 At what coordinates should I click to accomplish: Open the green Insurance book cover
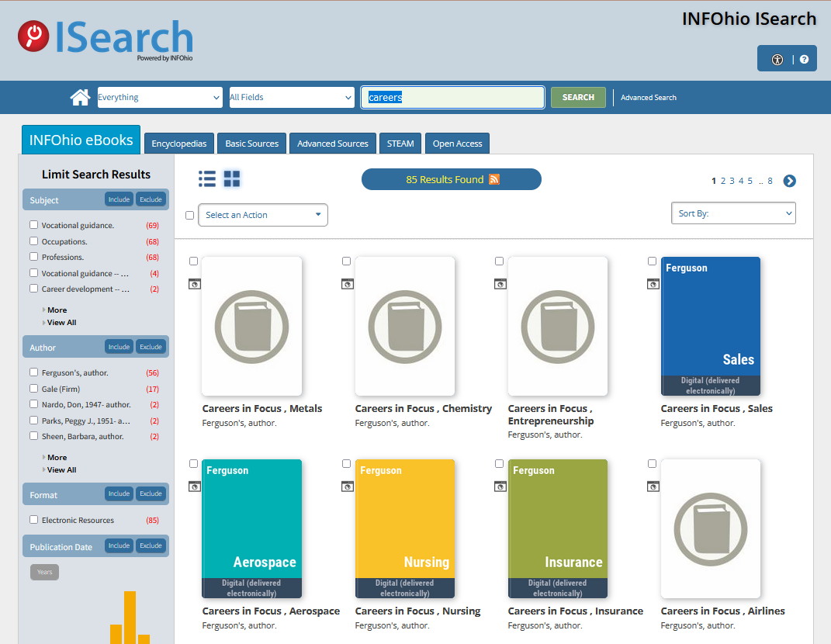[x=558, y=528]
